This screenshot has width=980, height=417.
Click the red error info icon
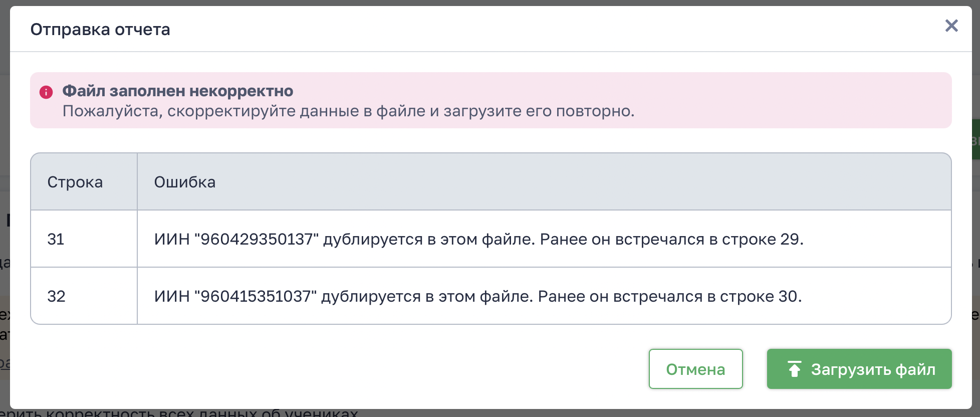pos(46,92)
